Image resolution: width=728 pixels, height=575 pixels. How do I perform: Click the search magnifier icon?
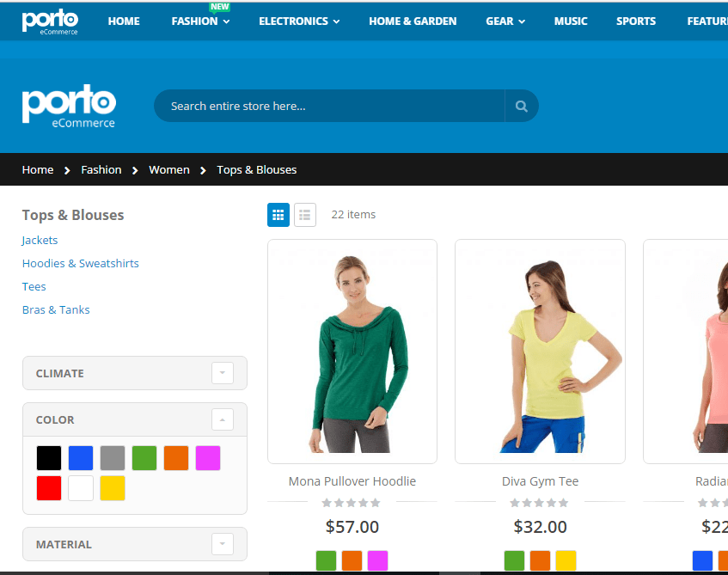(x=521, y=106)
